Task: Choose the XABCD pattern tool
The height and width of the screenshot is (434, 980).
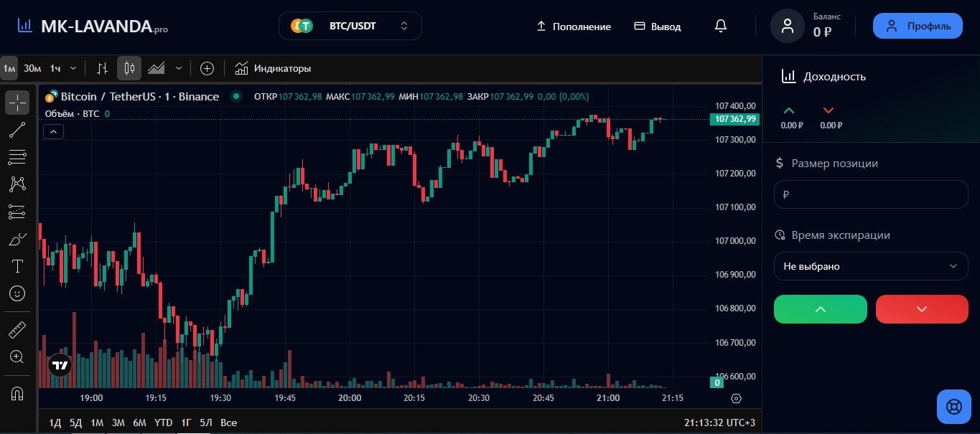Action: point(17,184)
